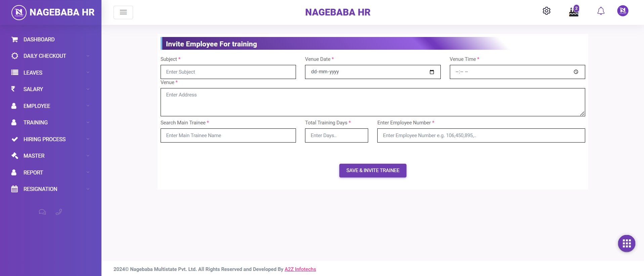Viewport: 644px width, 276px height.
Task: Toggle the sidebar hamburger menu
Action: (123, 12)
